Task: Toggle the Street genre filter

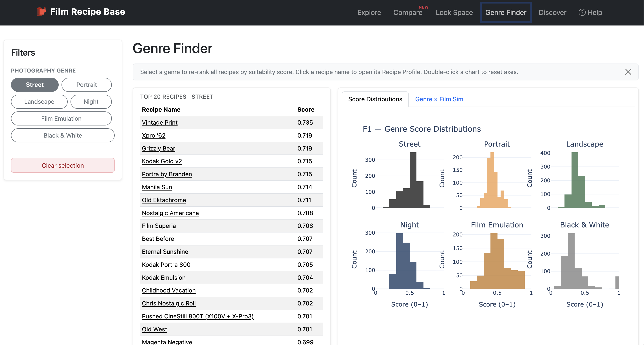Action: click(35, 85)
